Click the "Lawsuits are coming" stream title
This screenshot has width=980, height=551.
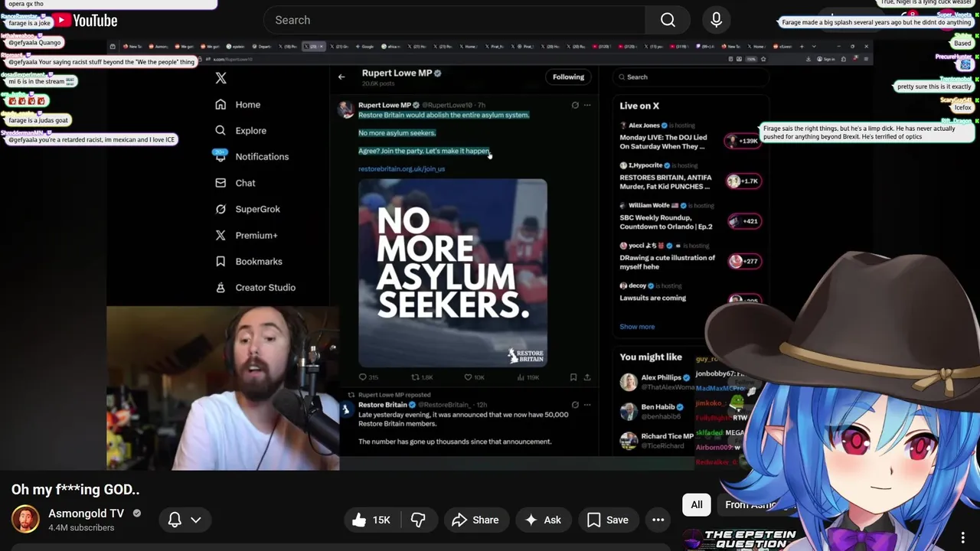pyautogui.click(x=652, y=298)
